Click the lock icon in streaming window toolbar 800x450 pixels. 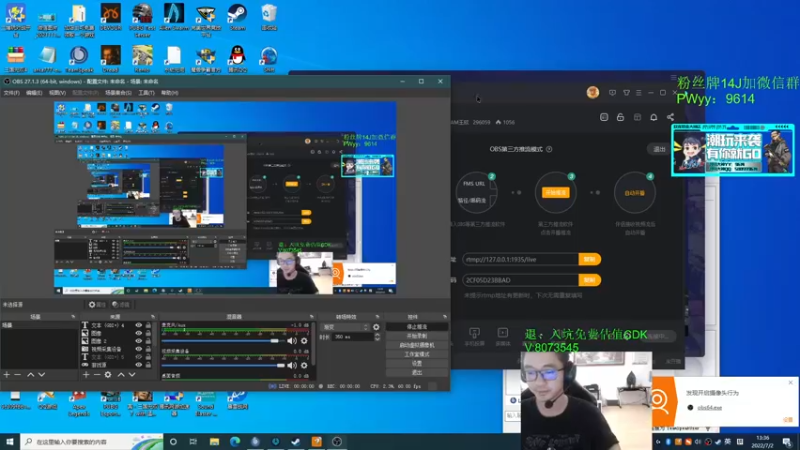point(620,117)
